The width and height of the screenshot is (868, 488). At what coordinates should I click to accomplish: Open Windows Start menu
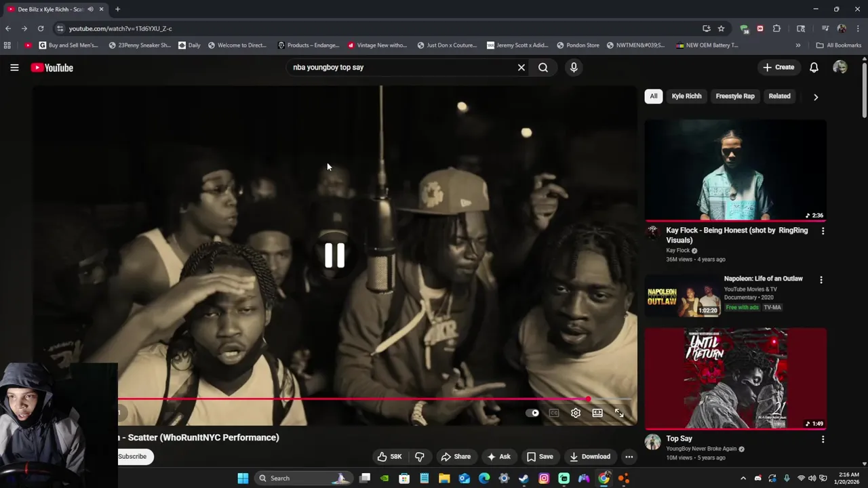pyautogui.click(x=243, y=479)
